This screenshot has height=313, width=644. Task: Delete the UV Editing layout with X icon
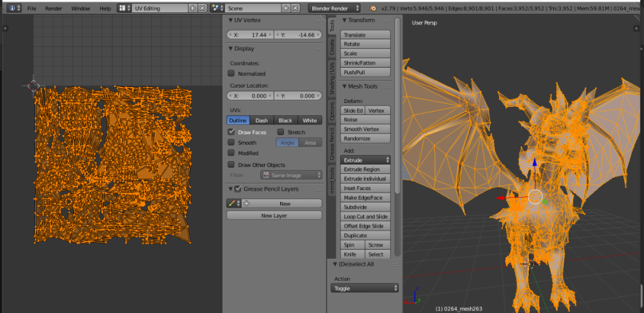(202, 8)
